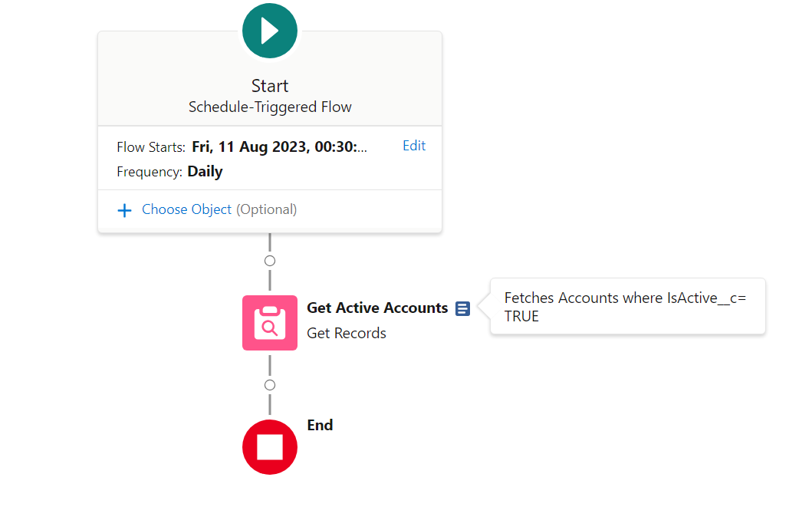Click the Schedule-Triggered Flow subtitle
Image resolution: width=812 pixels, height=520 pixels.
point(270,107)
